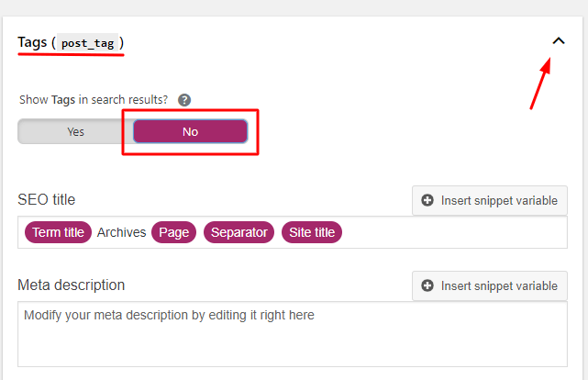Select Yes for showing Tags
The height and width of the screenshot is (380, 588).
[75, 131]
